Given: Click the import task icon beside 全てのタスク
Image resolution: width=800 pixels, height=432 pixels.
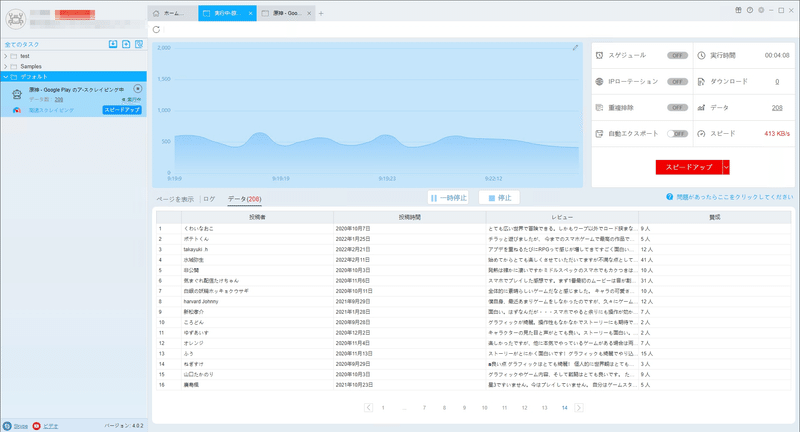Looking at the screenshot, I should 113,44.
